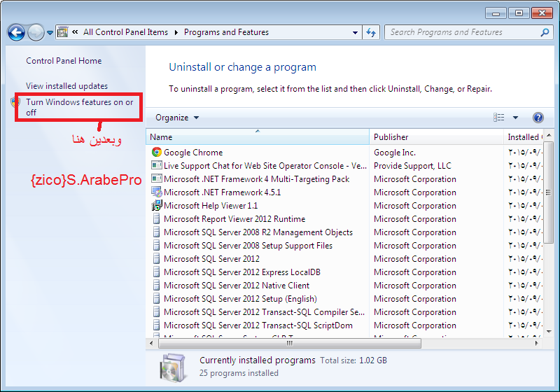Click the search magnifier icon

click(x=545, y=32)
